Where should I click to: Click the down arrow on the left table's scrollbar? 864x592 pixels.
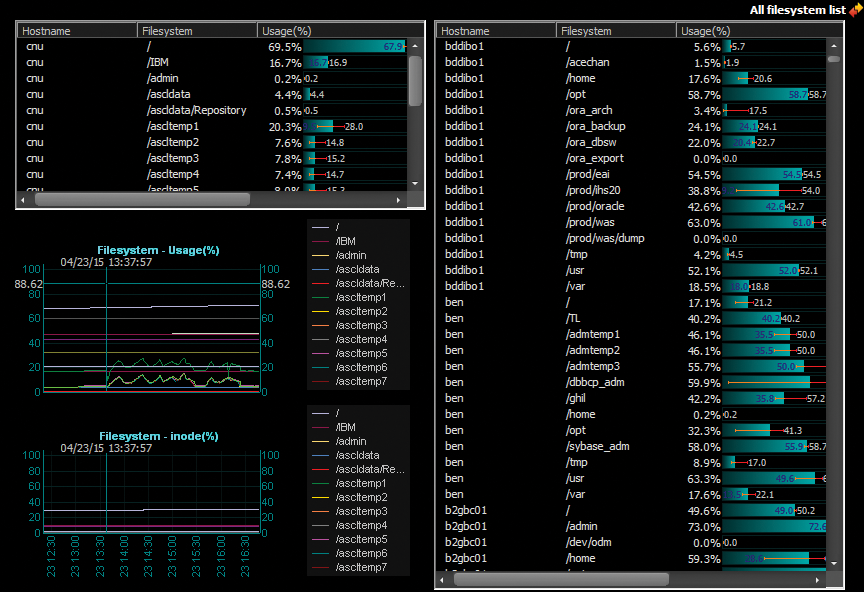coord(414,185)
